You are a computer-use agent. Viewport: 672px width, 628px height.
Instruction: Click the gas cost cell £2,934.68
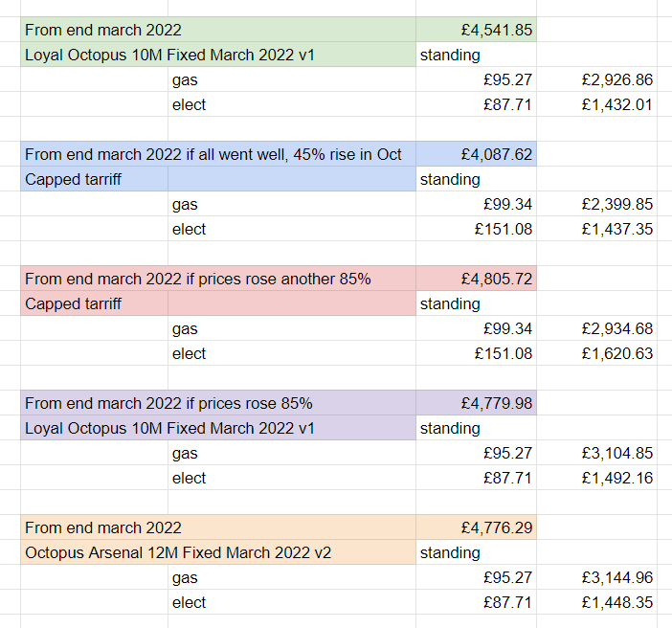click(596, 328)
